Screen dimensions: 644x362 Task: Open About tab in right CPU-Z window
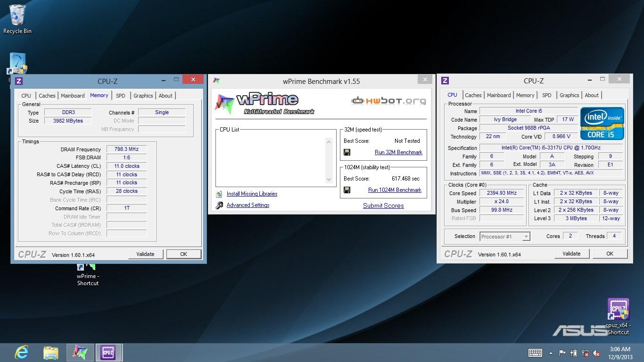592,95
